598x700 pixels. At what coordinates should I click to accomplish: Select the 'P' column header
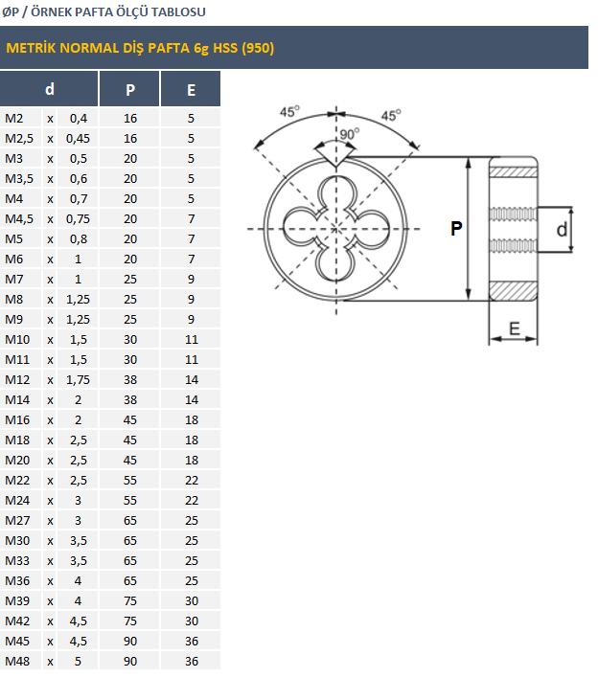pos(129,89)
